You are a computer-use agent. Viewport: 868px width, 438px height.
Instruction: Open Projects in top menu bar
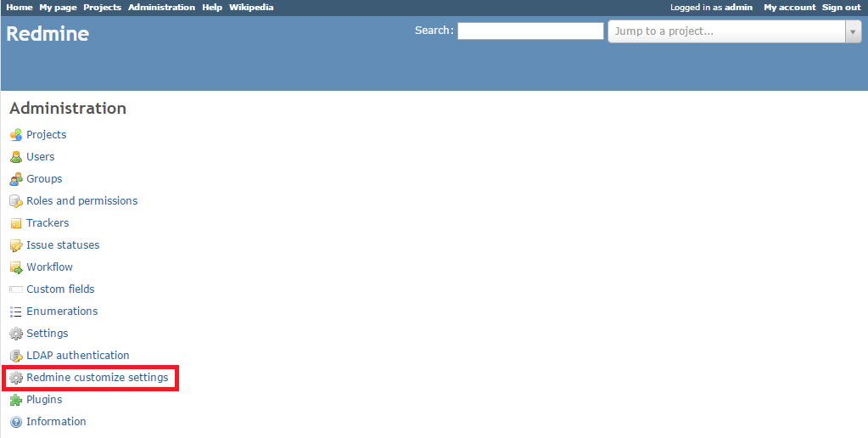click(x=103, y=7)
